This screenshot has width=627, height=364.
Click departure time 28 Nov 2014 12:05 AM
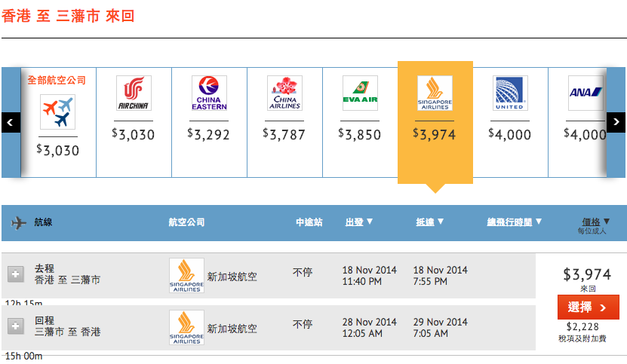point(370,328)
